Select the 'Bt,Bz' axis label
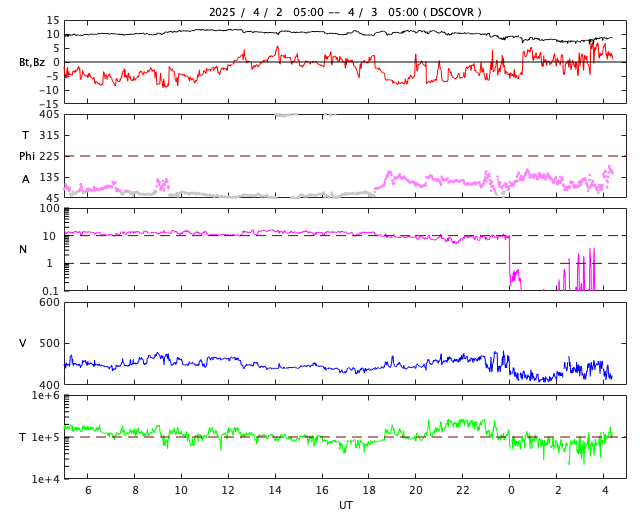This screenshot has width=640, height=512. point(32,62)
